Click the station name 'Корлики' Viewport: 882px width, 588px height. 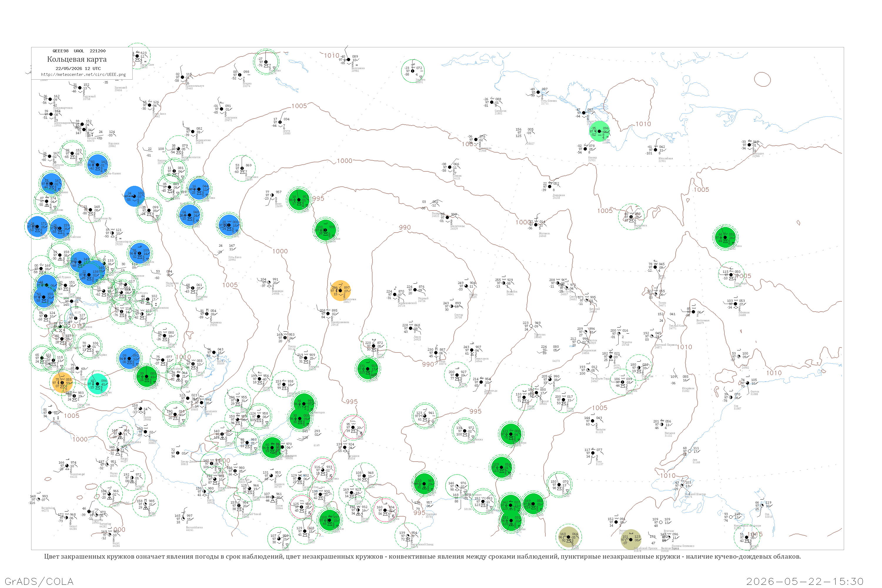coord(114,143)
